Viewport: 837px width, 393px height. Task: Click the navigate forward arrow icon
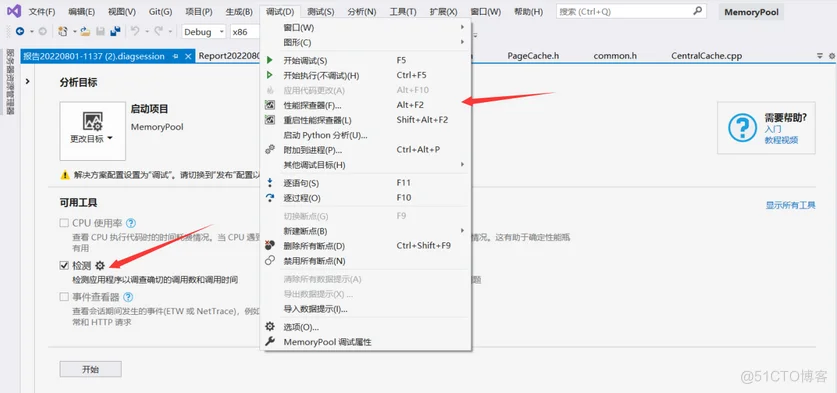(43, 32)
